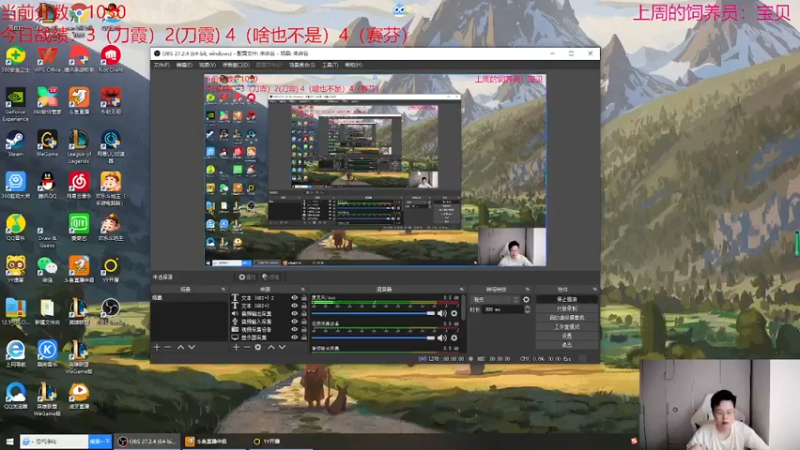Viewport: 800px width, 450px height.
Task: Pop out the 场景 dock panel
Action: pyautogui.click(x=223, y=289)
